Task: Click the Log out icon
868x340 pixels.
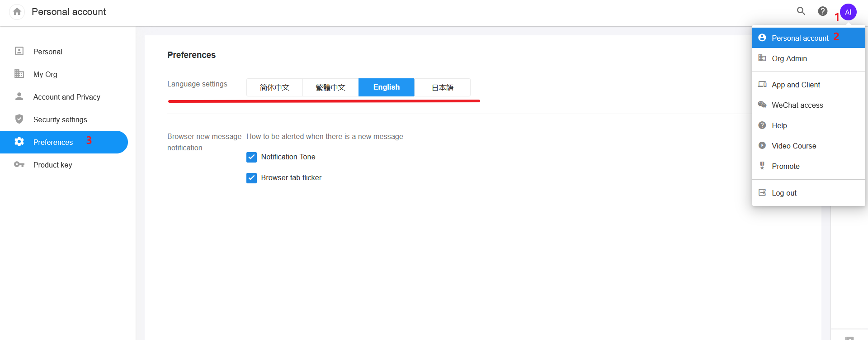Action: click(762, 192)
